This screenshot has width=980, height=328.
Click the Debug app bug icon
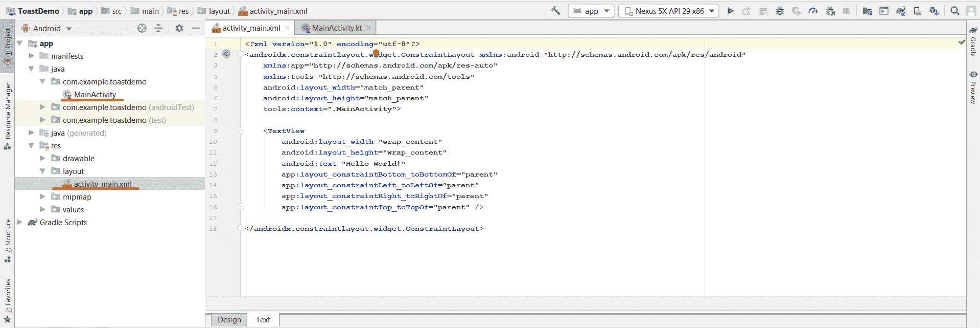click(780, 11)
